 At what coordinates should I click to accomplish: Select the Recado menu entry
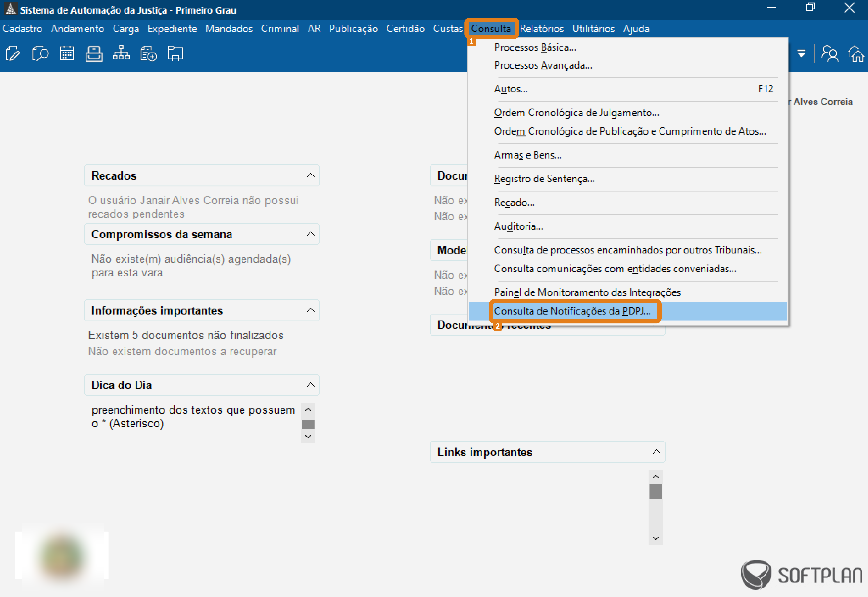[628, 202]
